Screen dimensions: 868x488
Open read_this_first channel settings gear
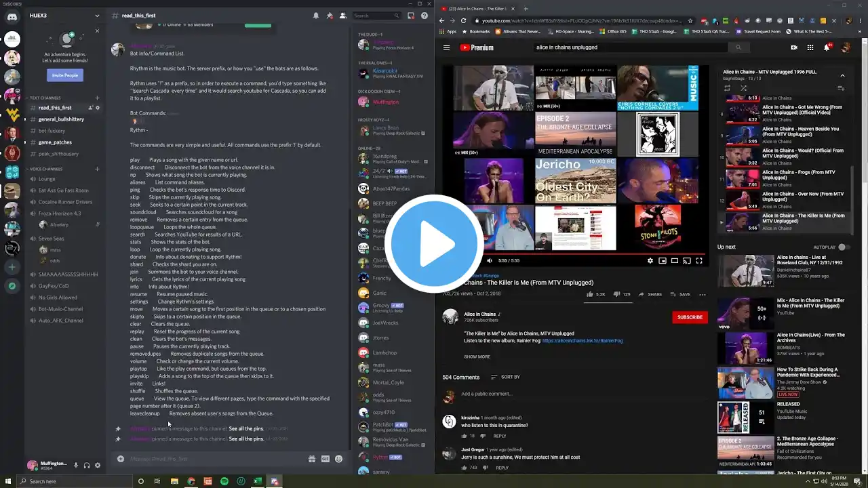tap(98, 108)
